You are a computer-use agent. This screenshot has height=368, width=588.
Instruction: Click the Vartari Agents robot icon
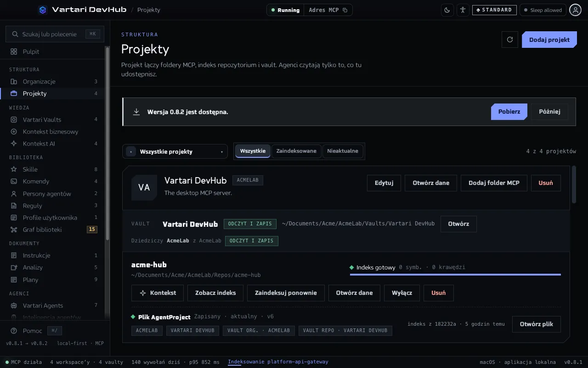click(x=14, y=305)
